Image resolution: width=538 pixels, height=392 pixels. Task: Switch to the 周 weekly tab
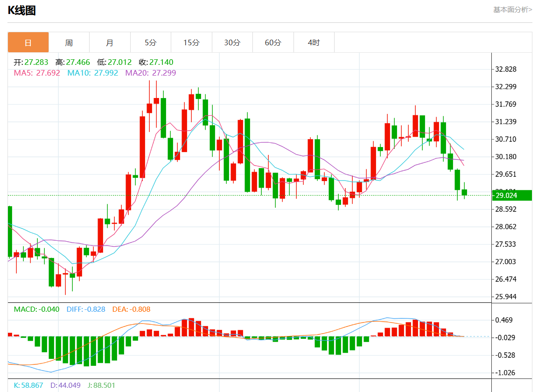pyautogui.click(x=69, y=42)
